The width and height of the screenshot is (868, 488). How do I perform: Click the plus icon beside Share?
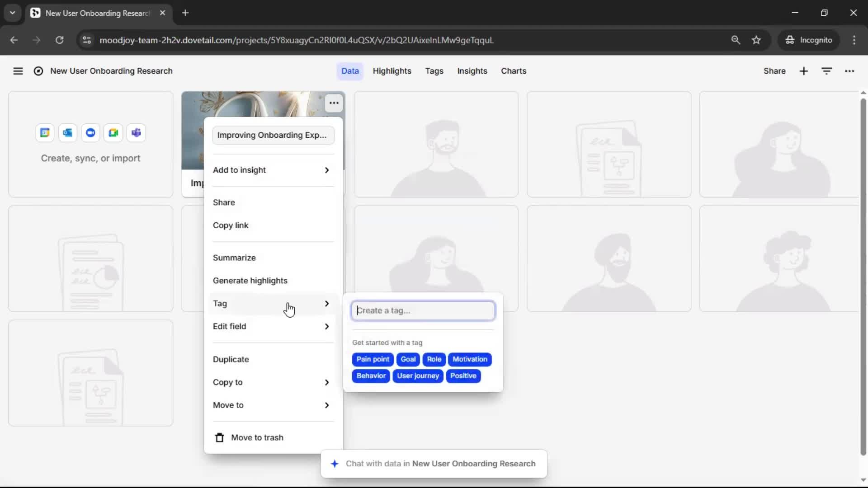tap(803, 71)
